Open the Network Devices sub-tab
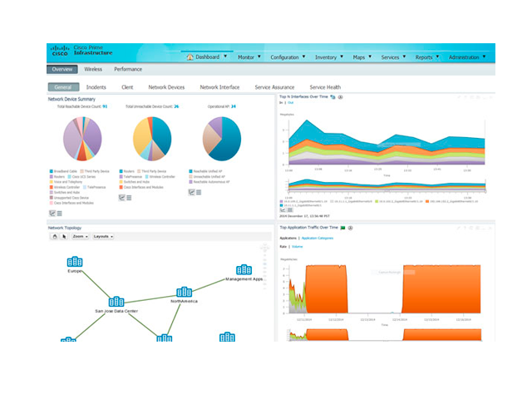This screenshot has height=399, width=532. (166, 87)
